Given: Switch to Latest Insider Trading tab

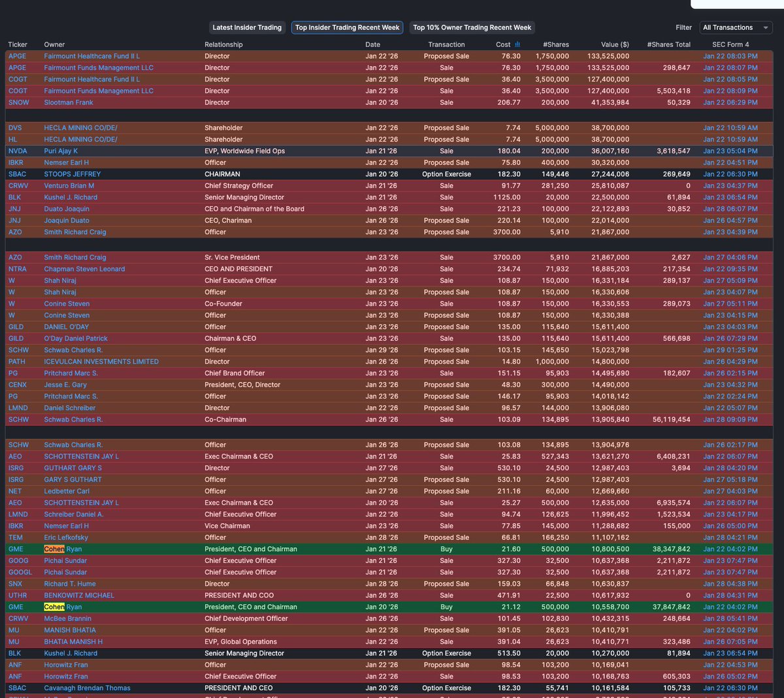Looking at the screenshot, I should tap(247, 27).
